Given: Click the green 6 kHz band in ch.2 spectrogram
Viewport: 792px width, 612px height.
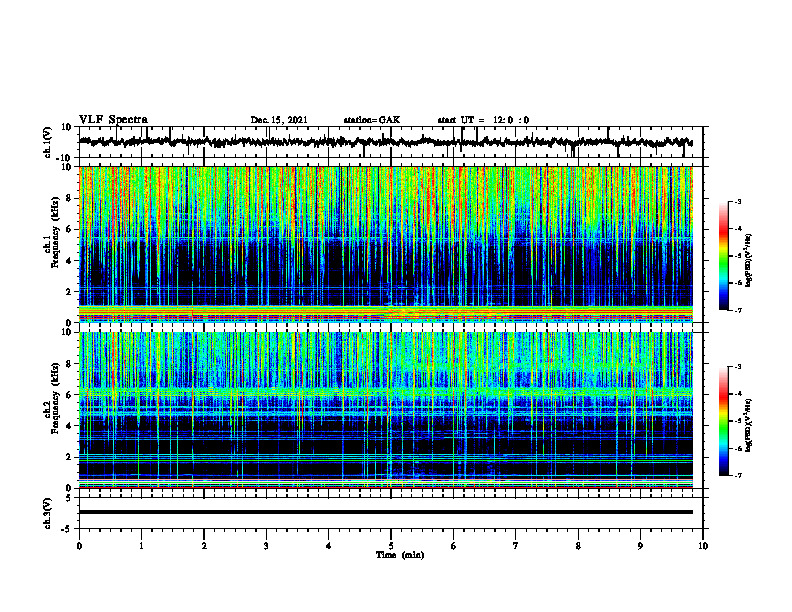Looking at the screenshot, I should pyautogui.click(x=386, y=392).
